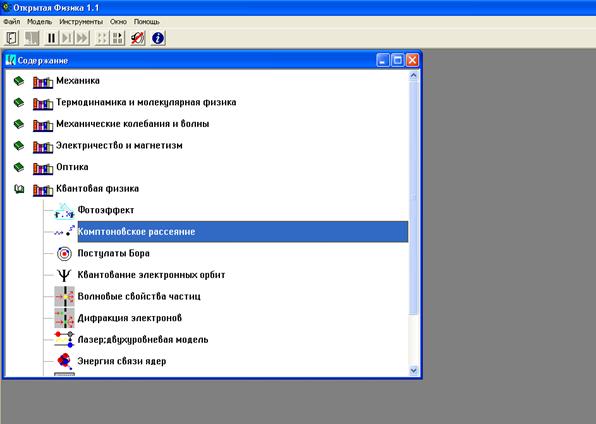Open the Модель menu
Image resolution: width=596 pixels, height=424 pixels.
click(x=40, y=22)
